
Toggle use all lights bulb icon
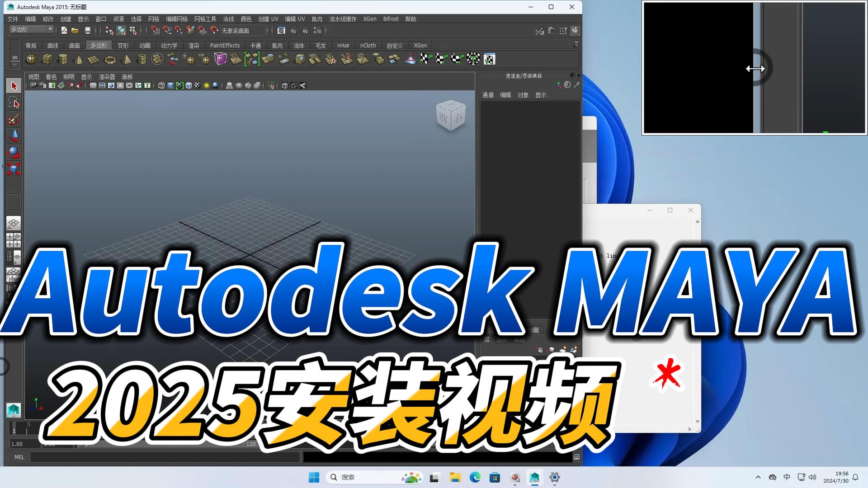click(x=207, y=85)
